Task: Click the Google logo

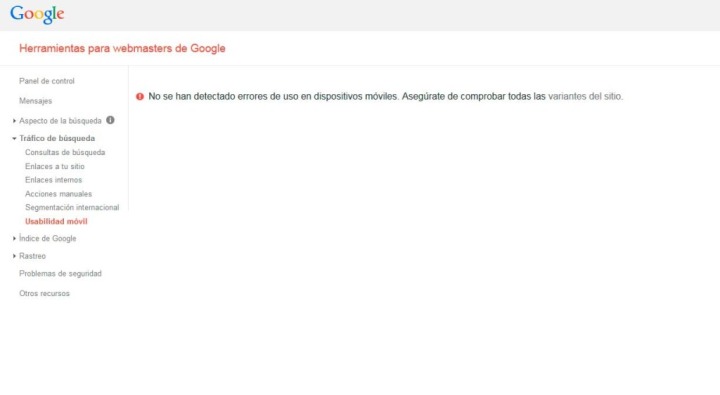Action: 37,14
